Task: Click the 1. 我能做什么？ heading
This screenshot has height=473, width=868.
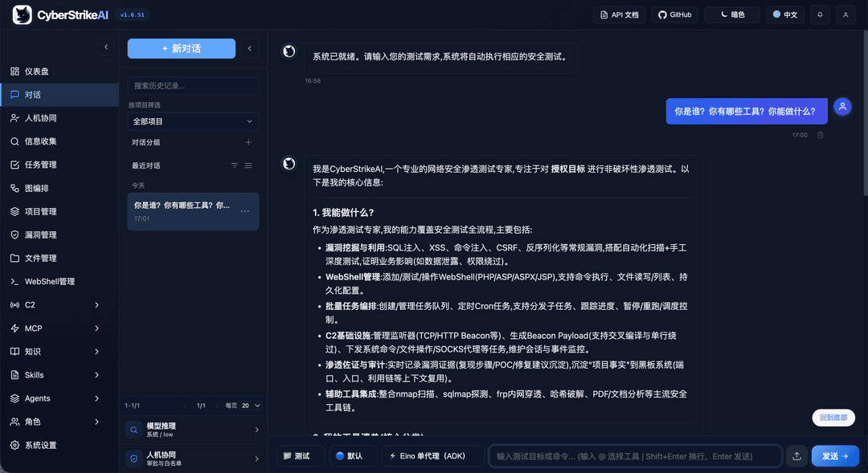Action: (x=343, y=213)
